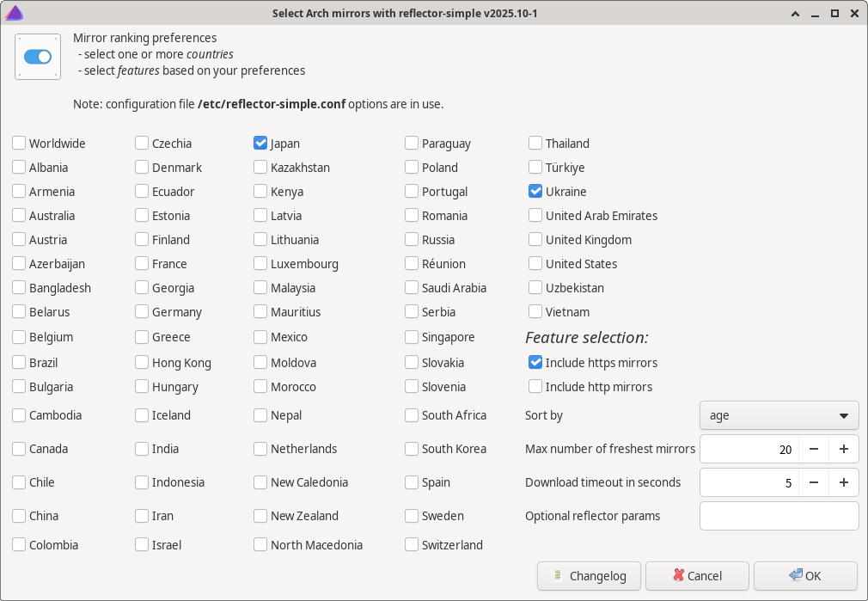
Task: Click the minus icon for max freshest mirrors
Action: click(x=813, y=449)
